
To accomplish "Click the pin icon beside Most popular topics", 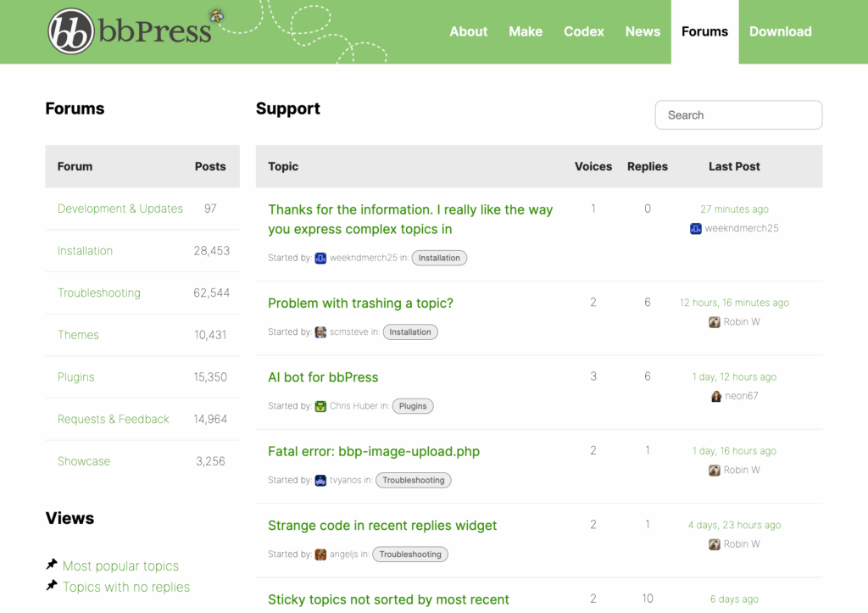I will (51, 563).
